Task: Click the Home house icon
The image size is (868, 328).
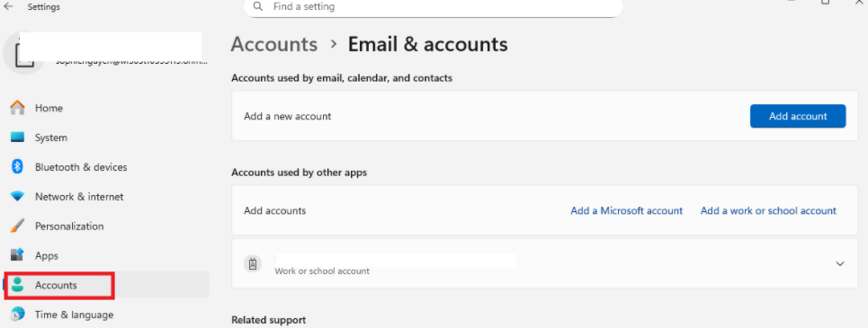Action: tap(18, 108)
